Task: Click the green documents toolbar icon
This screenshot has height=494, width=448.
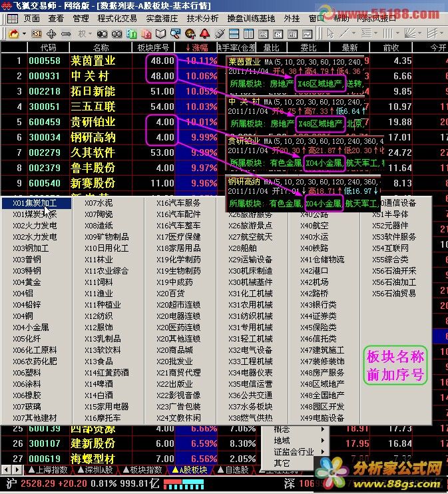Action: [132, 33]
